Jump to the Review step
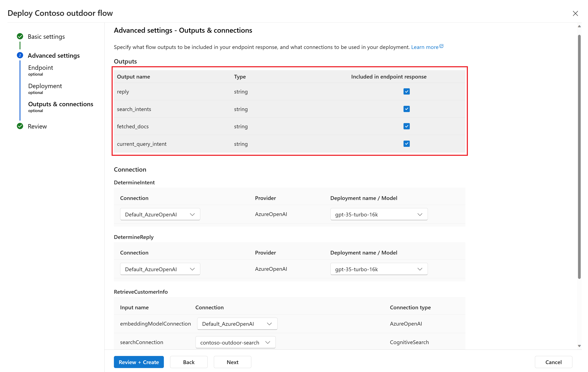This screenshot has width=588, height=372. pyautogui.click(x=37, y=126)
